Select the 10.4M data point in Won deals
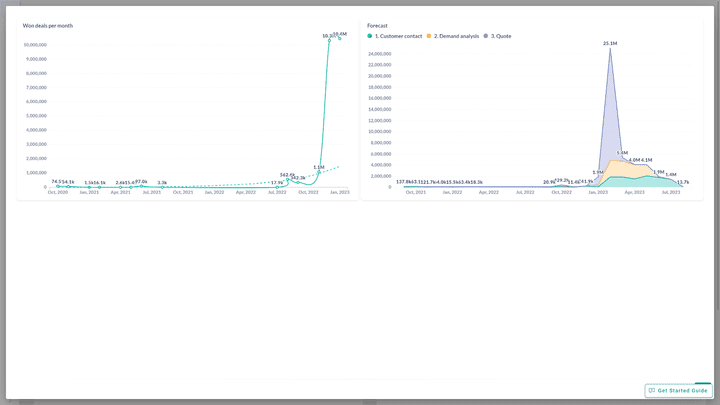720x405 pixels. tap(340, 38)
